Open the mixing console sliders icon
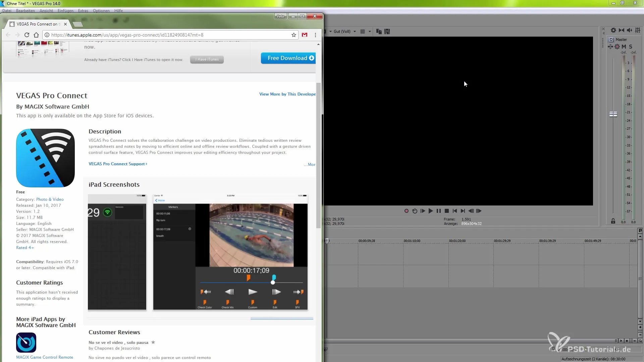 click(638, 30)
